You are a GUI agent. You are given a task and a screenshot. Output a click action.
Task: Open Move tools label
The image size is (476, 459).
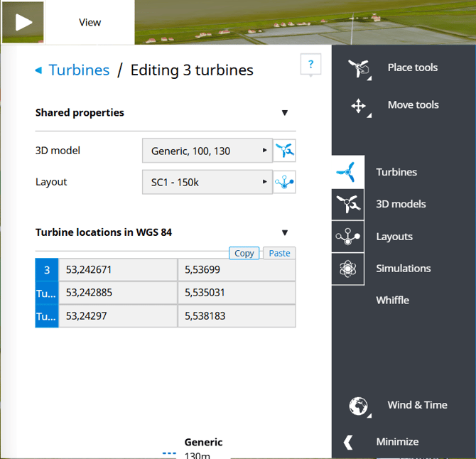[413, 104]
